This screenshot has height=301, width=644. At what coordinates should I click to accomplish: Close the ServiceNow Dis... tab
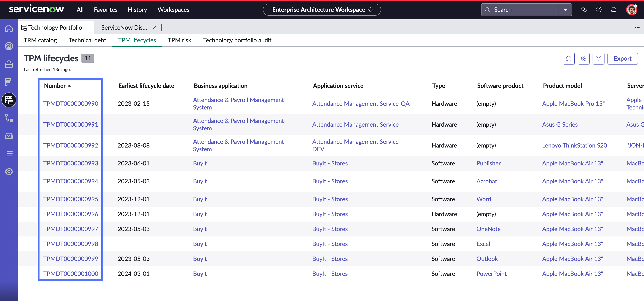[154, 28]
